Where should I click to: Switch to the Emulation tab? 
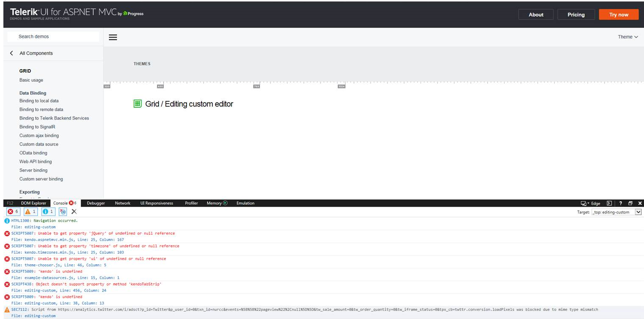(x=245, y=203)
